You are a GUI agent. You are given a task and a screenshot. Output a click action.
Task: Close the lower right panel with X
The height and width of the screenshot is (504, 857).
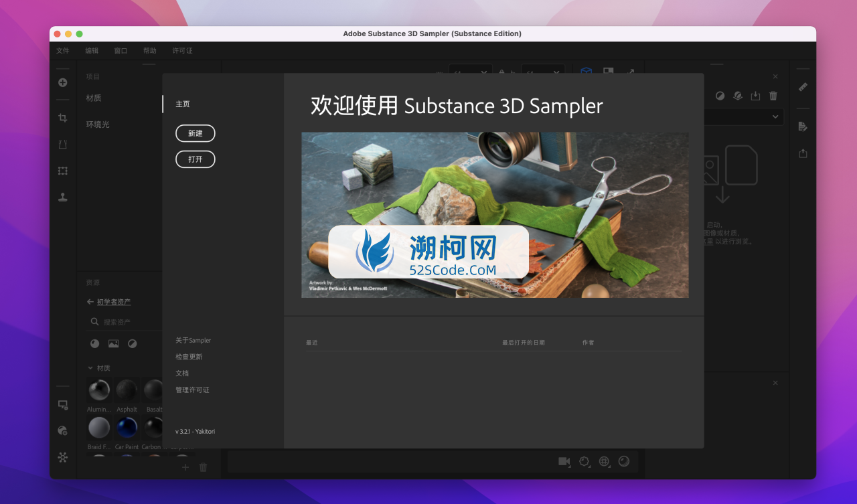[775, 383]
